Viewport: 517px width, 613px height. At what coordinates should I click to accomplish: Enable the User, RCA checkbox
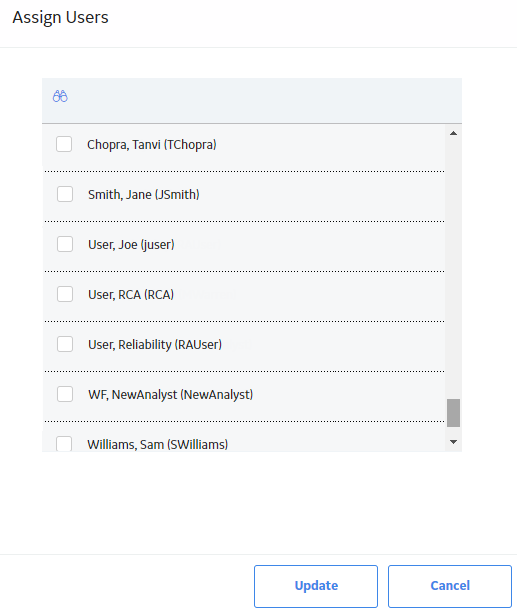(x=65, y=294)
